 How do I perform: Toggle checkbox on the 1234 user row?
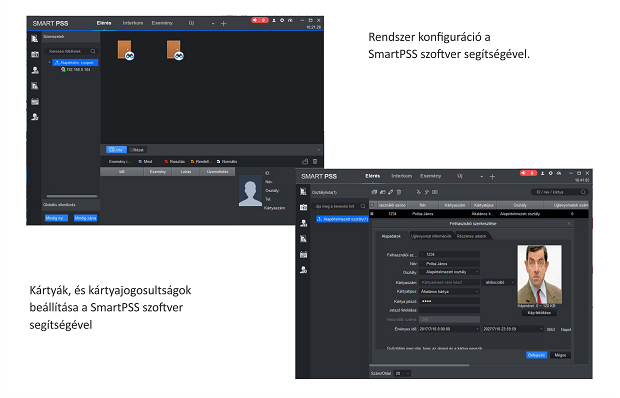click(x=372, y=214)
